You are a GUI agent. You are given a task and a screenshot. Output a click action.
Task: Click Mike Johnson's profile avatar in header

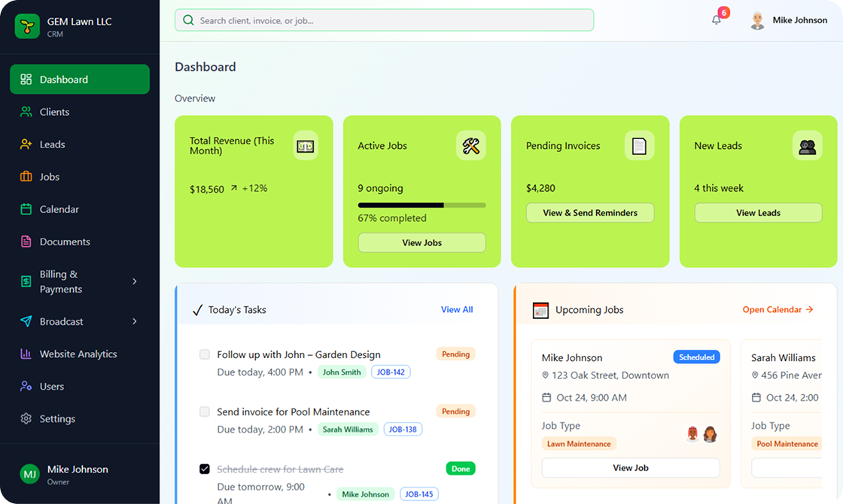(757, 21)
